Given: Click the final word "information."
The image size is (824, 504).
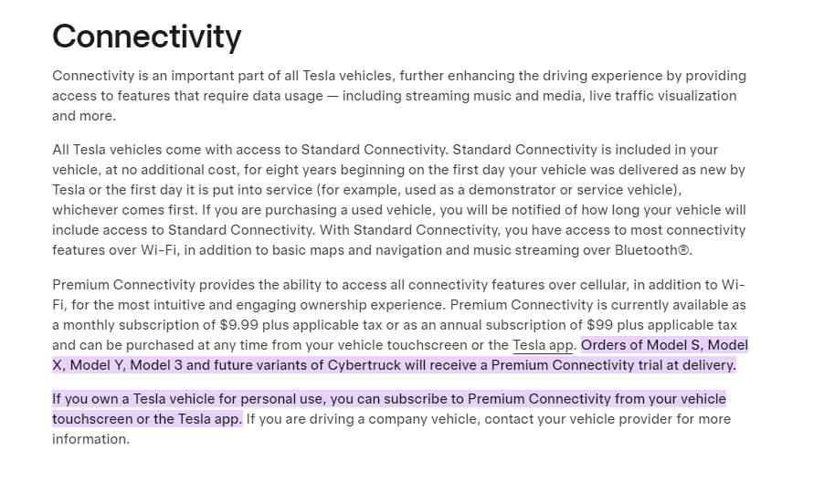Looking at the screenshot, I should click(91, 439).
